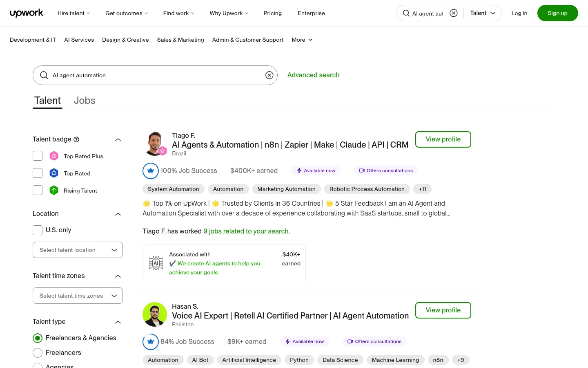Image resolution: width=588 pixels, height=368 pixels.
Task: Open the More categories dropdown
Action: coord(302,40)
